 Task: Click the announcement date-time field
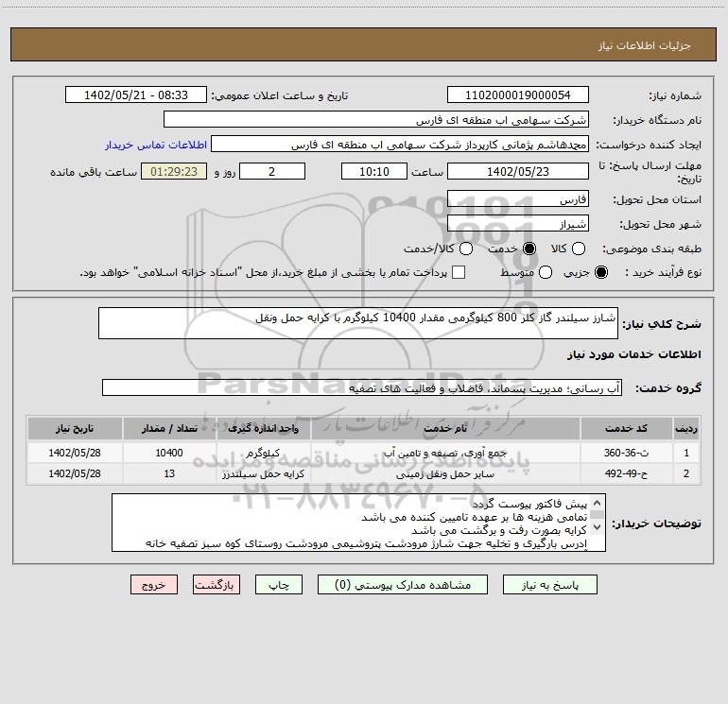pyautogui.click(x=136, y=94)
